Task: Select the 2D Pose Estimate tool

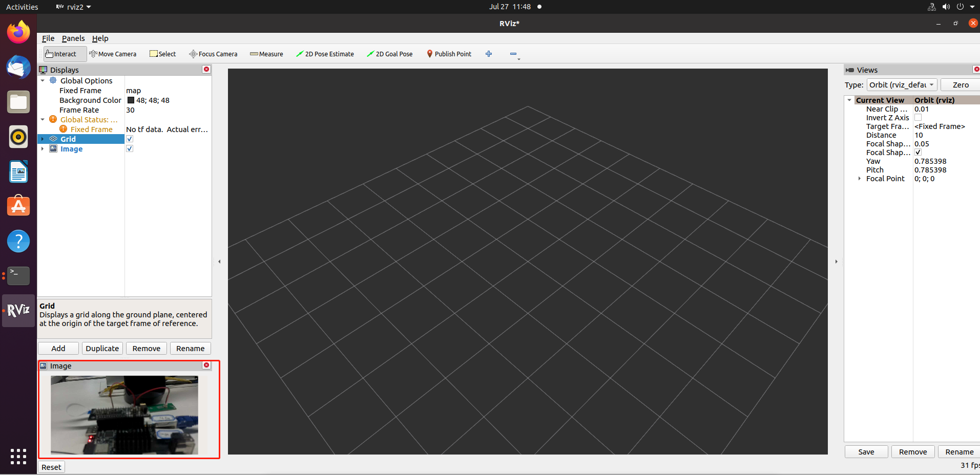Action: tap(325, 54)
